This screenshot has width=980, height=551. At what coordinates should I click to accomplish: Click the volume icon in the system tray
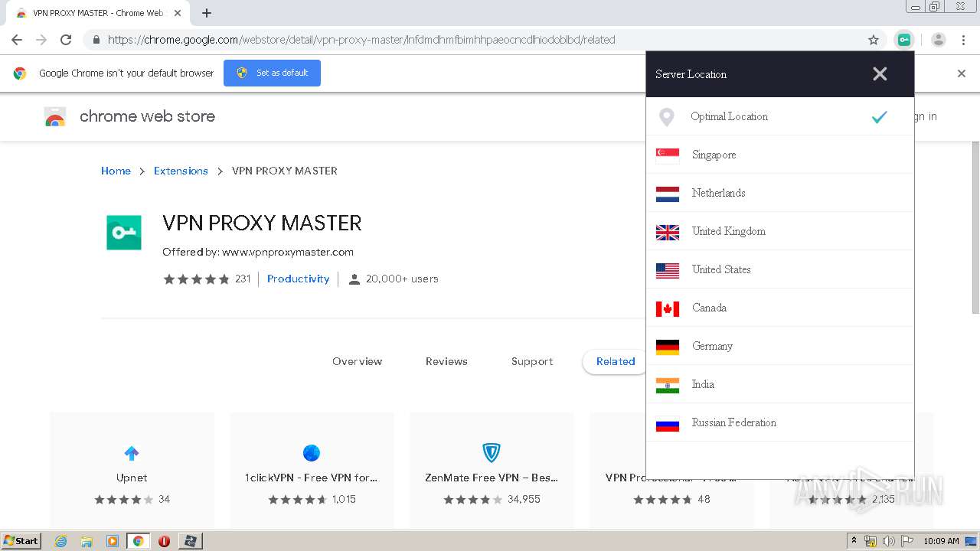click(x=889, y=541)
